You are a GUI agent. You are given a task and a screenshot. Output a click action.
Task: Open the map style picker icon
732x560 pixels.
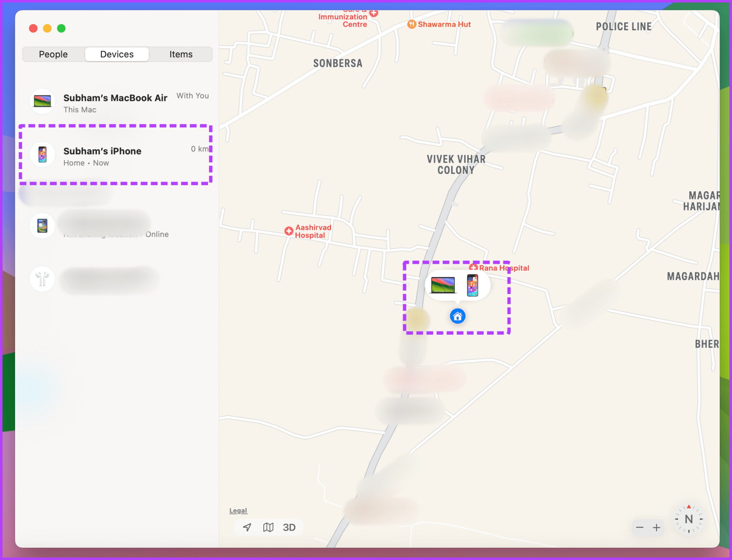tap(268, 527)
